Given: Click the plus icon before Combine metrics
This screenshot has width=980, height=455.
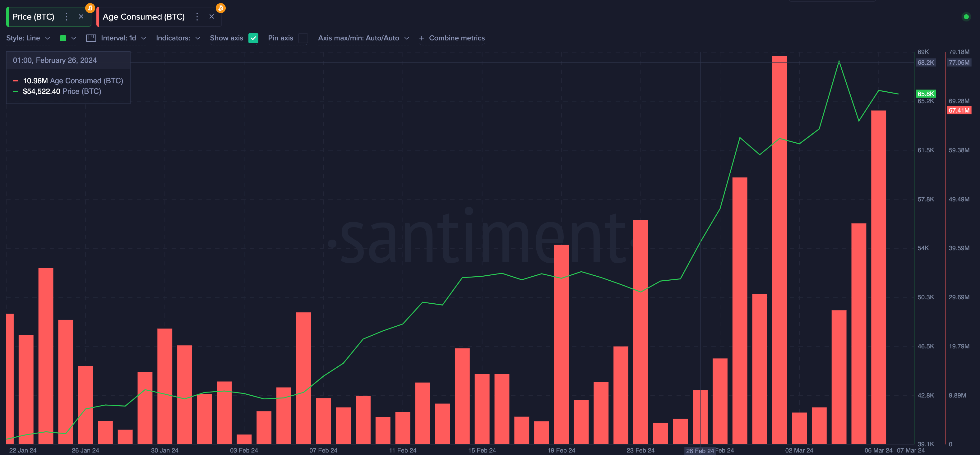Looking at the screenshot, I should (x=421, y=38).
